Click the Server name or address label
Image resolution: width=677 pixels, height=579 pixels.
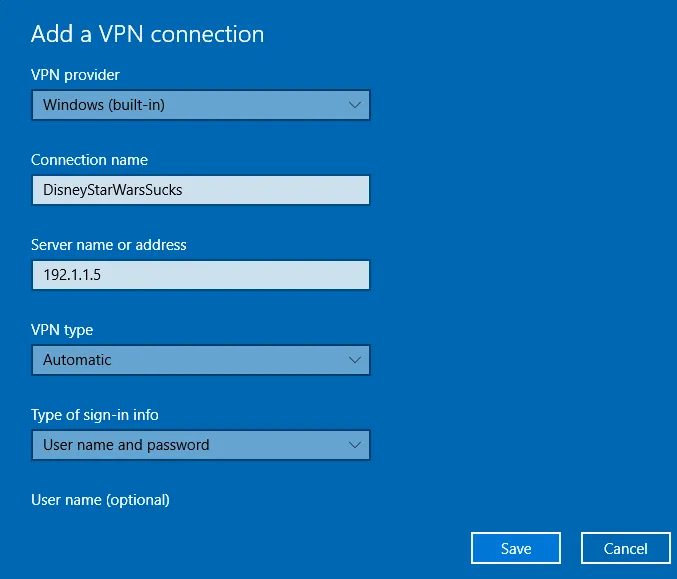pos(109,245)
